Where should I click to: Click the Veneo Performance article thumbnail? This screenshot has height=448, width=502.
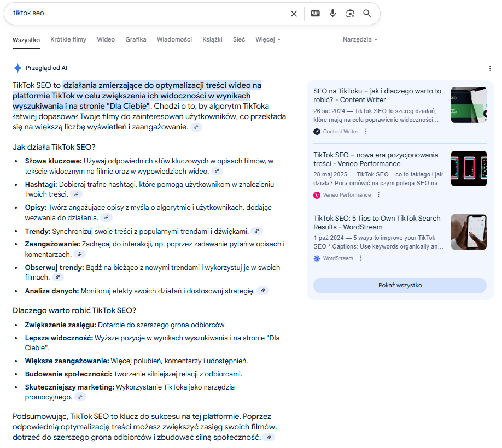pyautogui.click(x=469, y=168)
